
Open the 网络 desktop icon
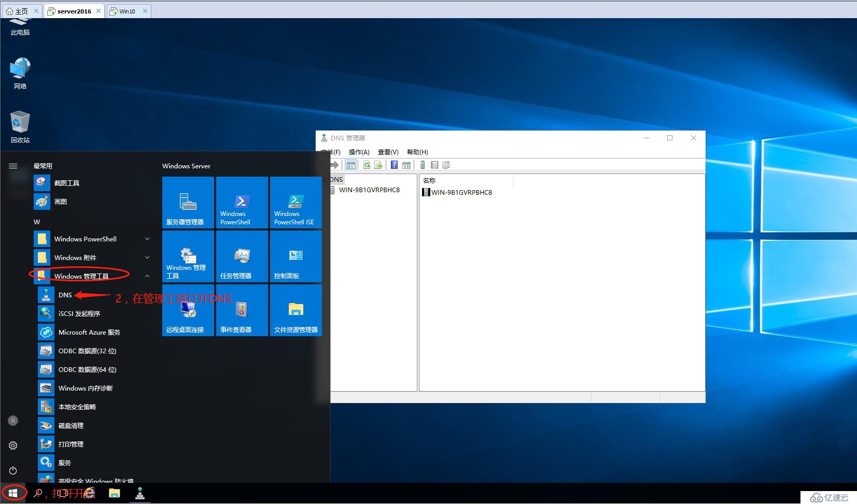click(x=20, y=74)
